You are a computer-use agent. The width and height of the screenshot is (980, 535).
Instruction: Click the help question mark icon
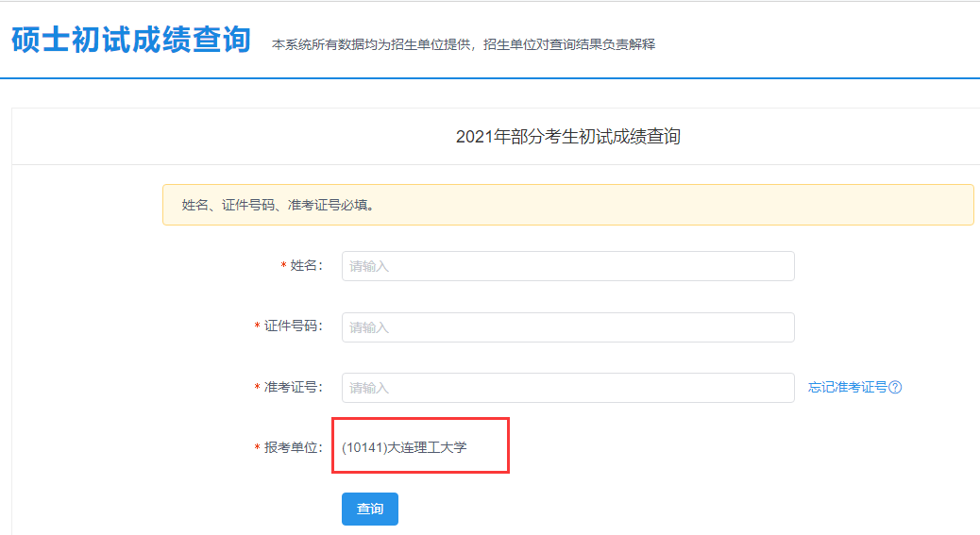pos(896,388)
